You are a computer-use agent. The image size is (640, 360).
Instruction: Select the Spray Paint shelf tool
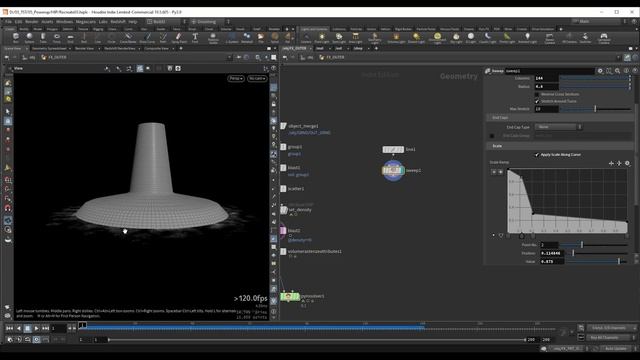tap(179, 38)
